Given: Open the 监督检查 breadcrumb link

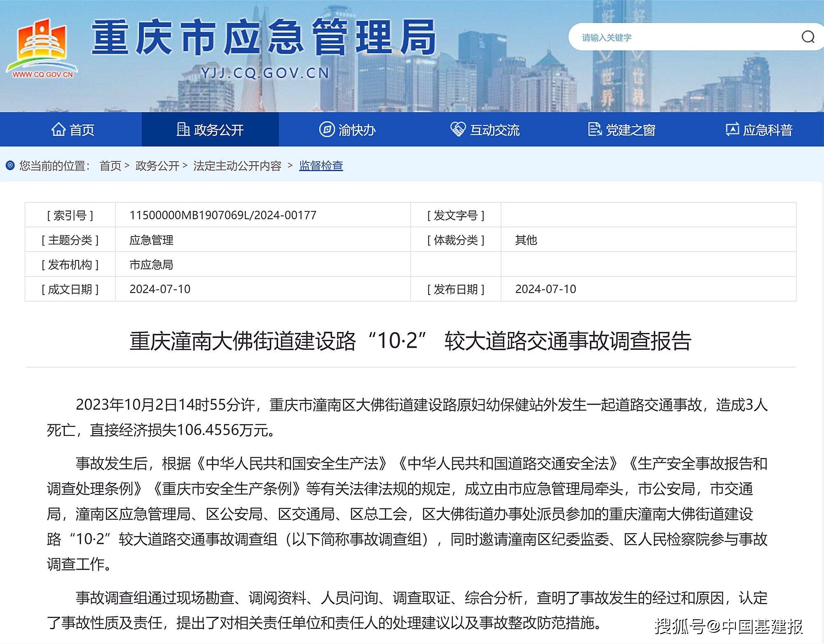Looking at the screenshot, I should pyautogui.click(x=322, y=166).
